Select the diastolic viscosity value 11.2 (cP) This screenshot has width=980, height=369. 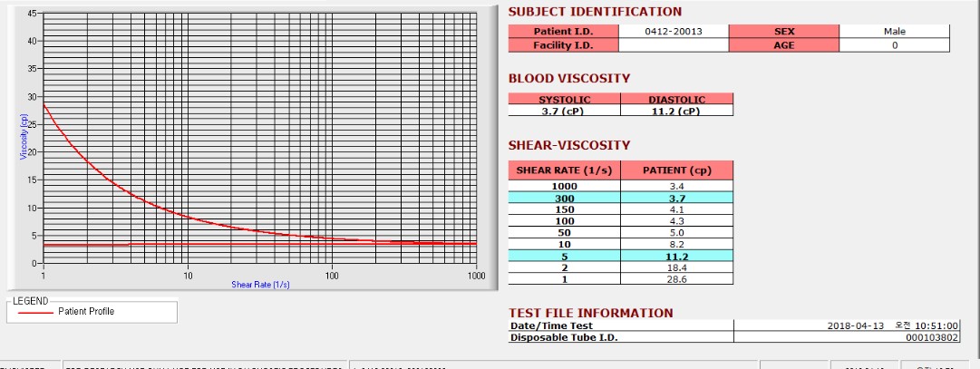pyautogui.click(x=677, y=111)
